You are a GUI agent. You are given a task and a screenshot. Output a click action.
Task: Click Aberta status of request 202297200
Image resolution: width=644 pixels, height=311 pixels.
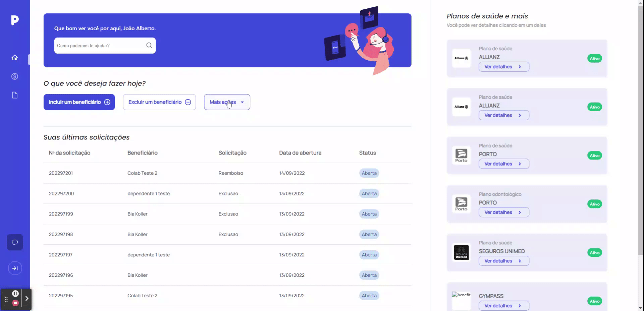click(369, 194)
